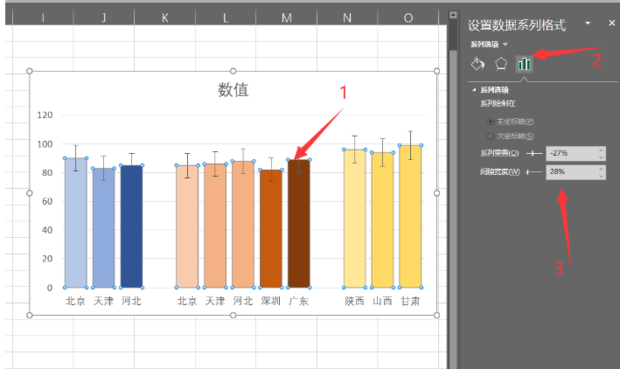Image resolution: width=620 pixels, height=369 pixels.
Task: Click the series overlap -27% input field
Action: (x=571, y=153)
